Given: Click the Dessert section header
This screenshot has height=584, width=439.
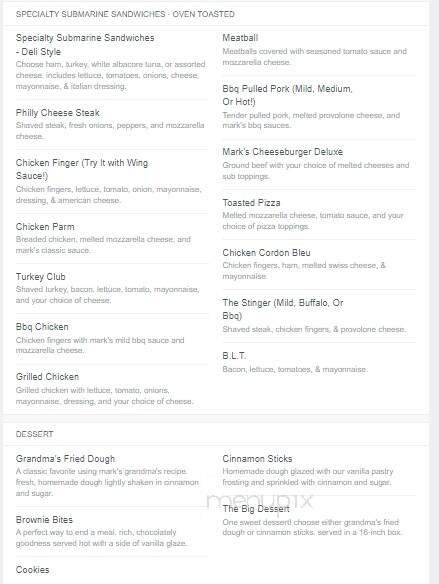Looking at the screenshot, I should pos(34,434).
